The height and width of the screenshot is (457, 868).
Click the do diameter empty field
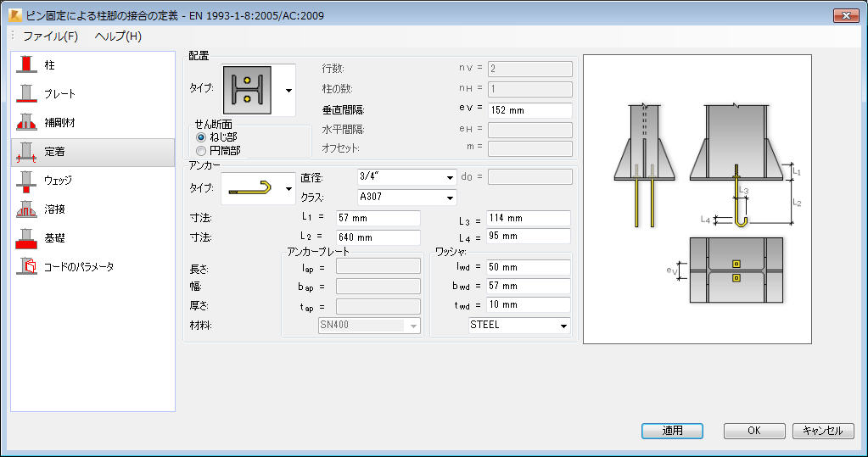pos(529,177)
